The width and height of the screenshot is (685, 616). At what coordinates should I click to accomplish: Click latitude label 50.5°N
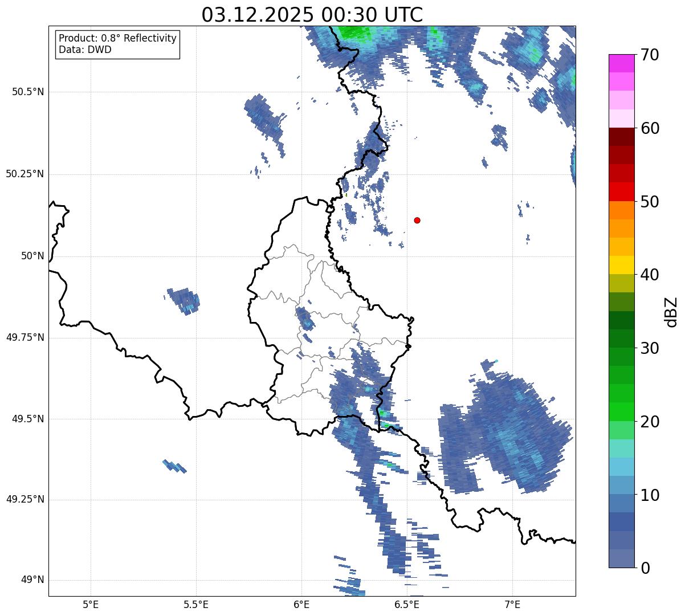click(28, 92)
